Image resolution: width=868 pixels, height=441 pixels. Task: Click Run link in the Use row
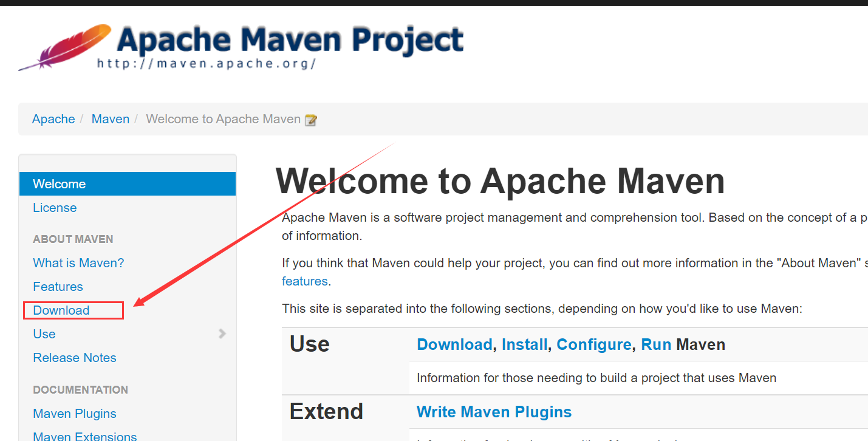pyautogui.click(x=656, y=344)
